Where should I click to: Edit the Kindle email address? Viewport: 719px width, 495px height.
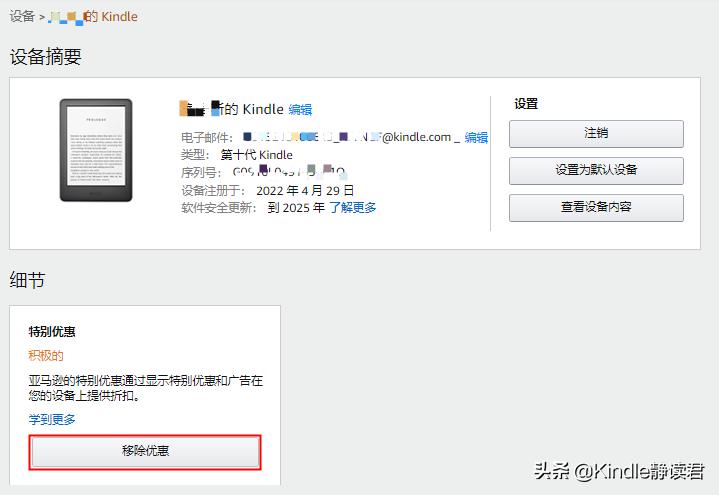[476, 137]
